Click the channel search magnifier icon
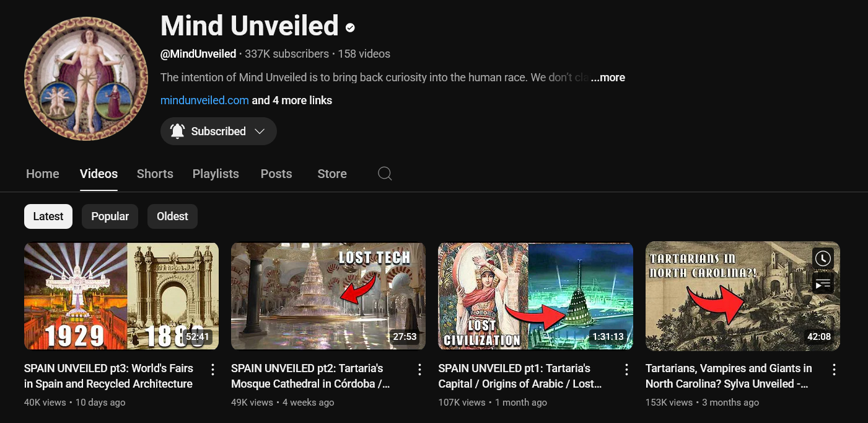This screenshot has height=423, width=868. (385, 174)
